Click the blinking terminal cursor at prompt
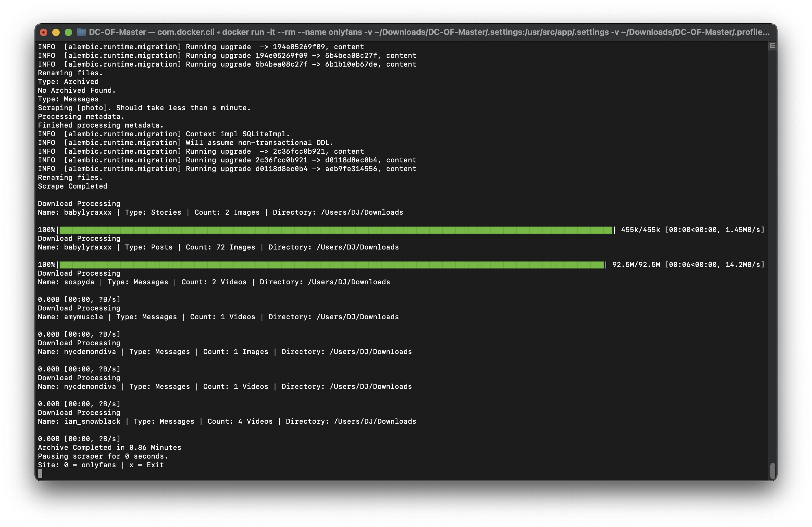This screenshot has height=527, width=812. [40, 473]
